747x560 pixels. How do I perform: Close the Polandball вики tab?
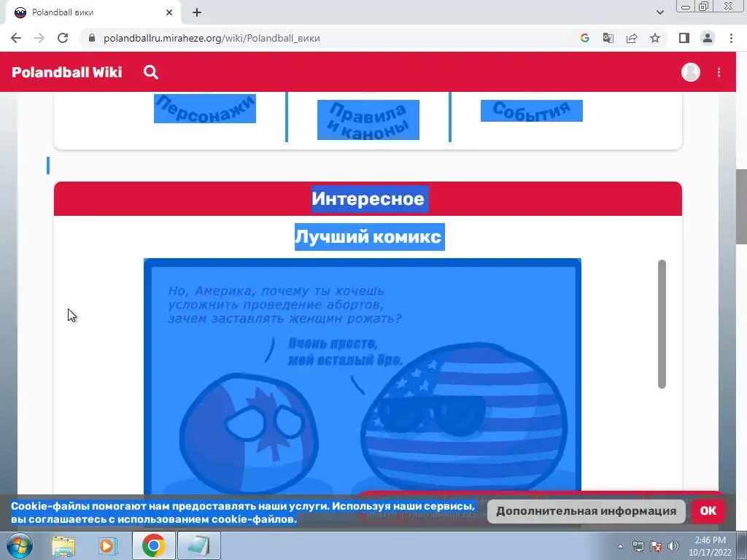pos(169,13)
